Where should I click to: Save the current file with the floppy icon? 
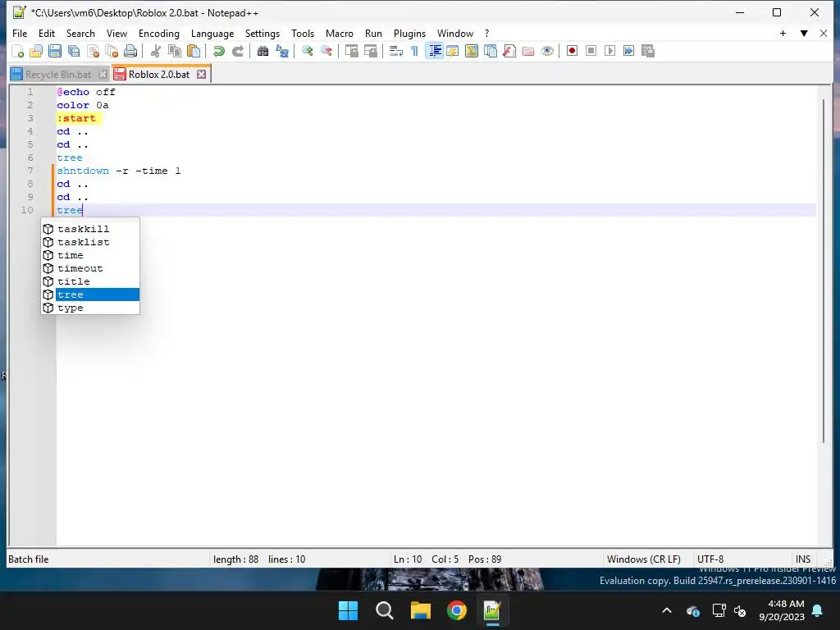coord(55,51)
